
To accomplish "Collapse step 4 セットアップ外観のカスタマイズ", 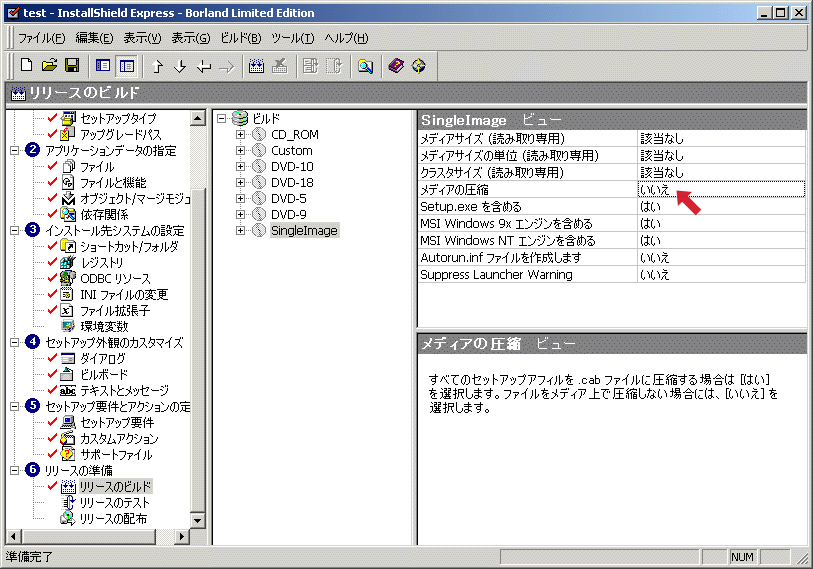I will (x=15, y=342).
